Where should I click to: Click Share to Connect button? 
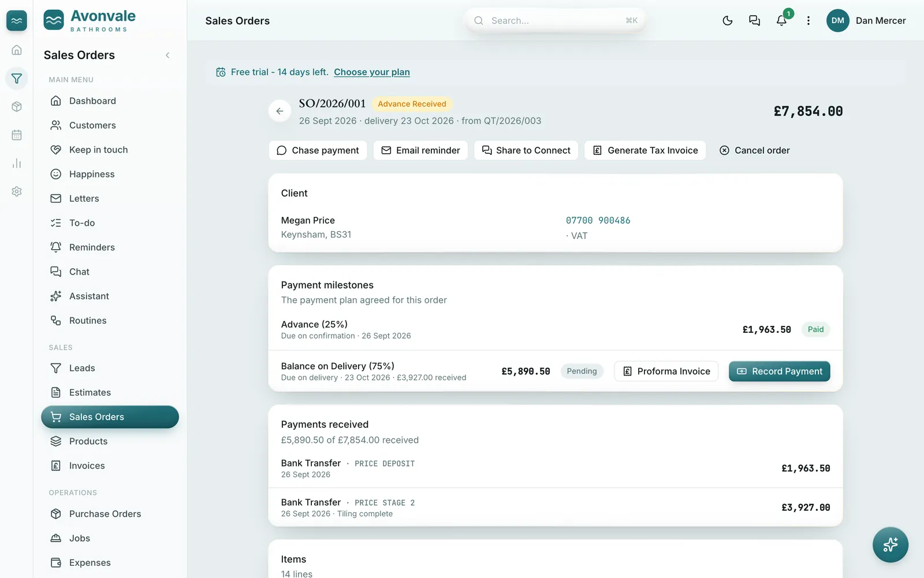(526, 150)
